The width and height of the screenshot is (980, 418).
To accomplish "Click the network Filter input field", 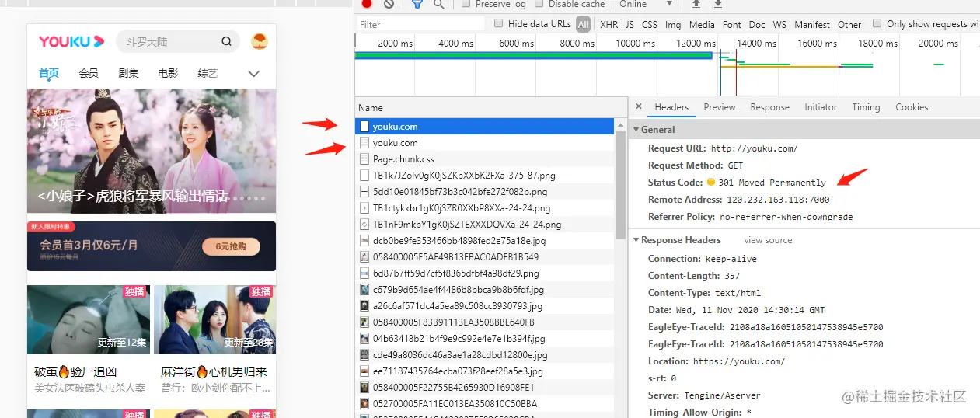I will pos(420,25).
